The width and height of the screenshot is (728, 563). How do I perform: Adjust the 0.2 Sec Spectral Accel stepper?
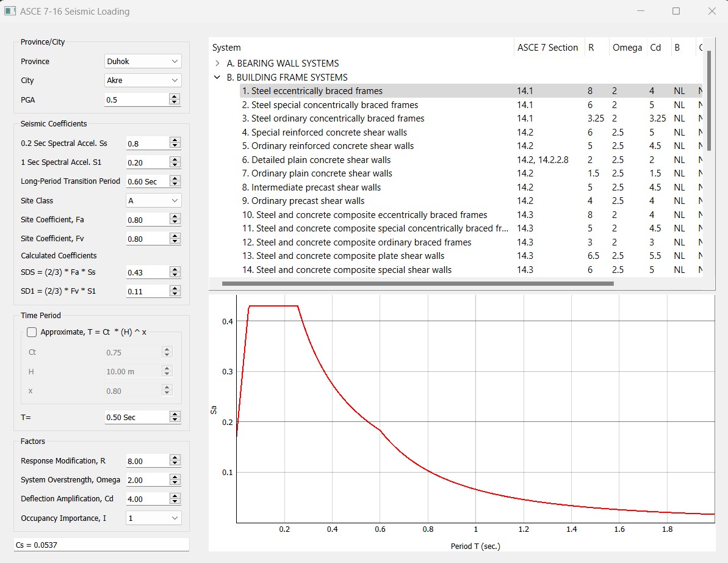175,143
